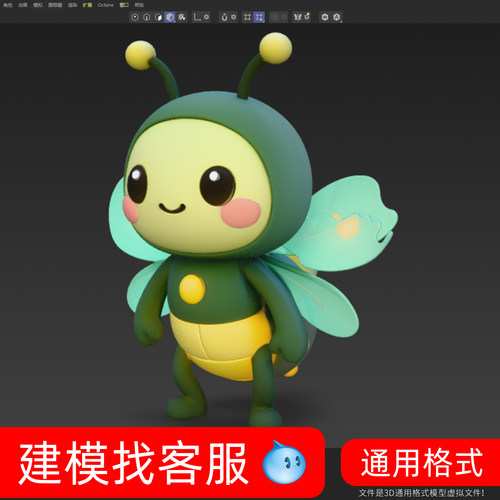Click the Axis mode L-shaped icon

[x=197, y=17]
